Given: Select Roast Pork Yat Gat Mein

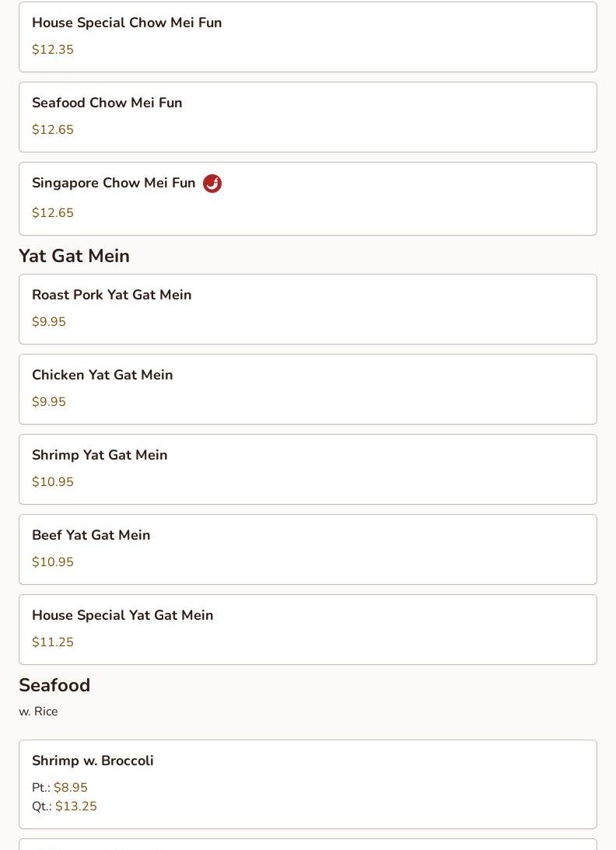Looking at the screenshot, I should [x=112, y=296].
